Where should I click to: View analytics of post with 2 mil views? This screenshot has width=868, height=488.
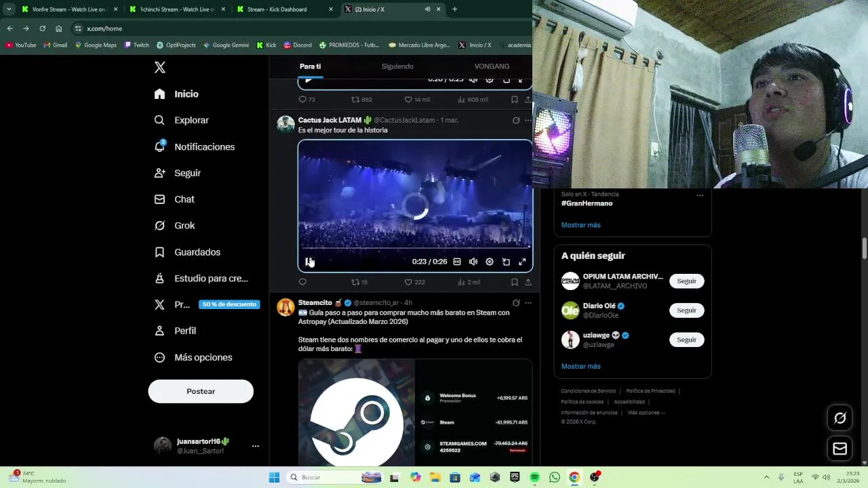(x=469, y=282)
